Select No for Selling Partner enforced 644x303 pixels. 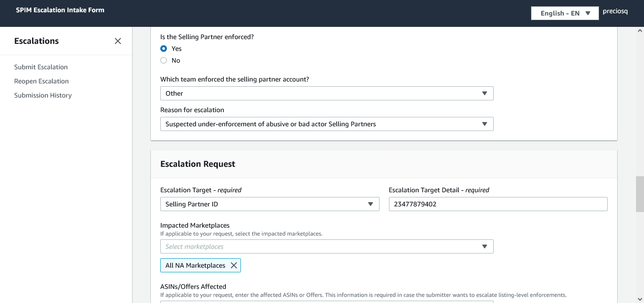coord(164,60)
